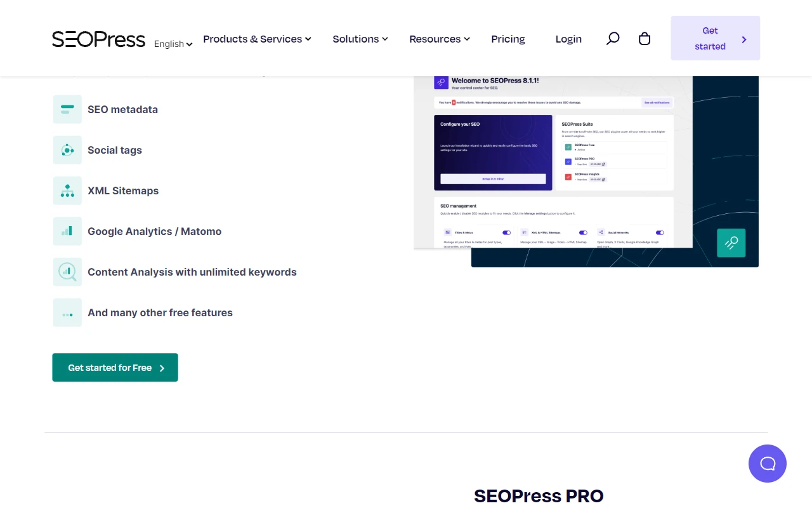Image resolution: width=812 pixels, height=508 pixels.
Task: Click the Social tags text
Action: pos(115,150)
